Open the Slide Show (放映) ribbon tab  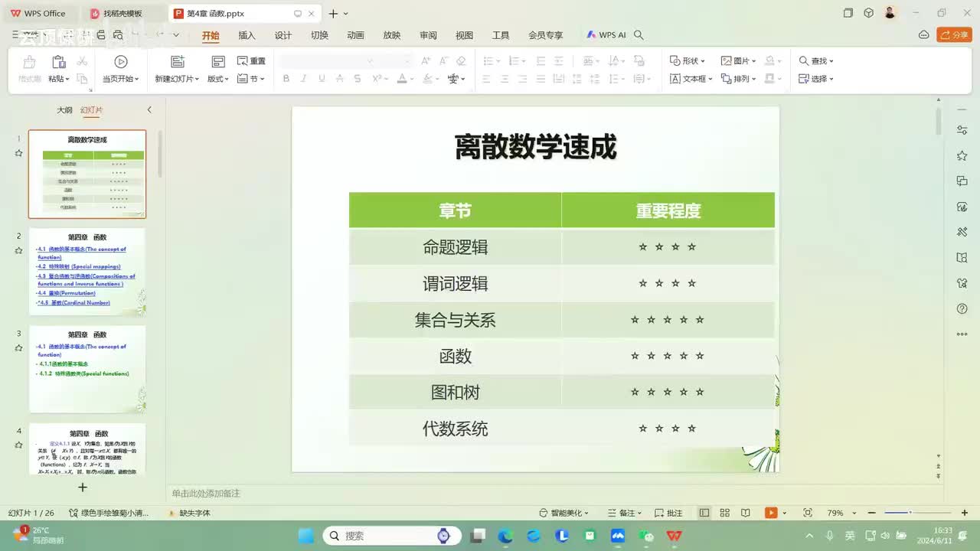[x=392, y=35]
